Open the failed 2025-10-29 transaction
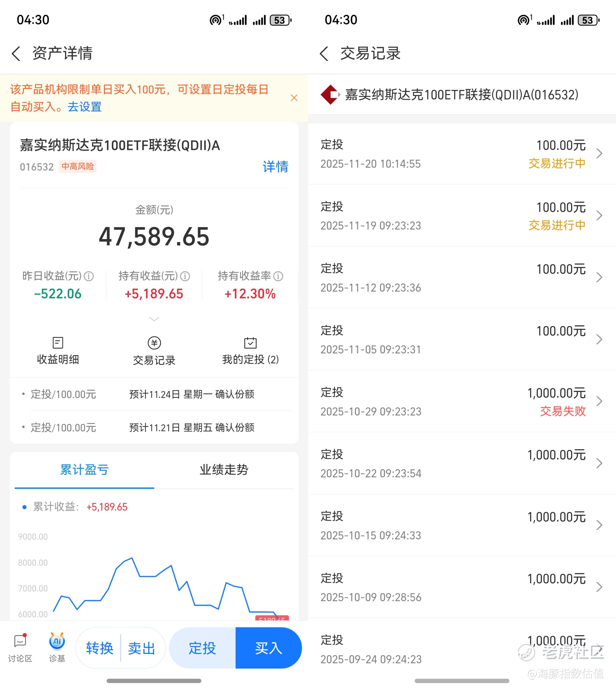Screen dimensions: 616x688 coord(462,401)
